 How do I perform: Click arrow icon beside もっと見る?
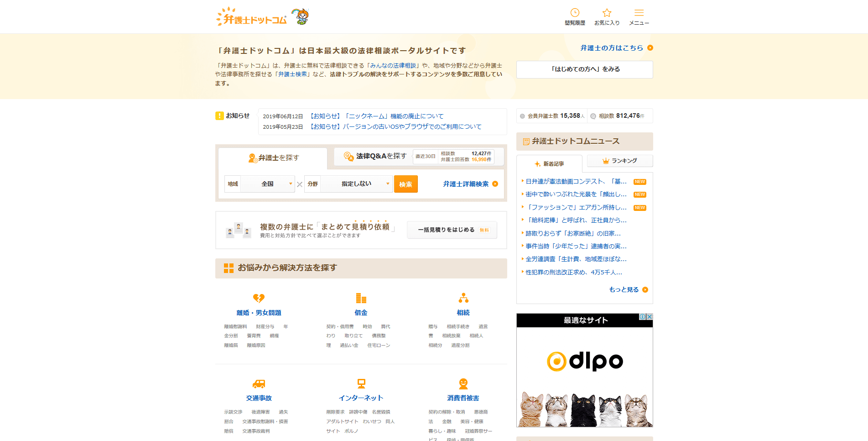[645, 289]
